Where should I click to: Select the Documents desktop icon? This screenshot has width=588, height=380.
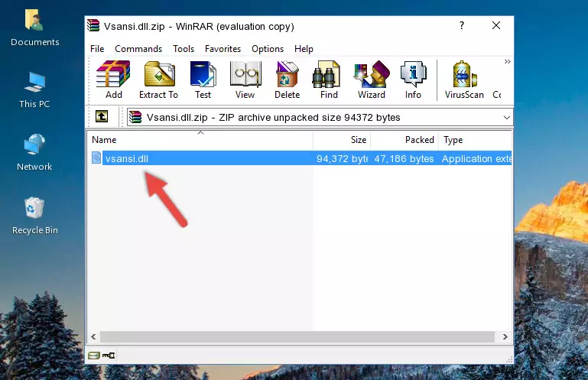(35, 28)
